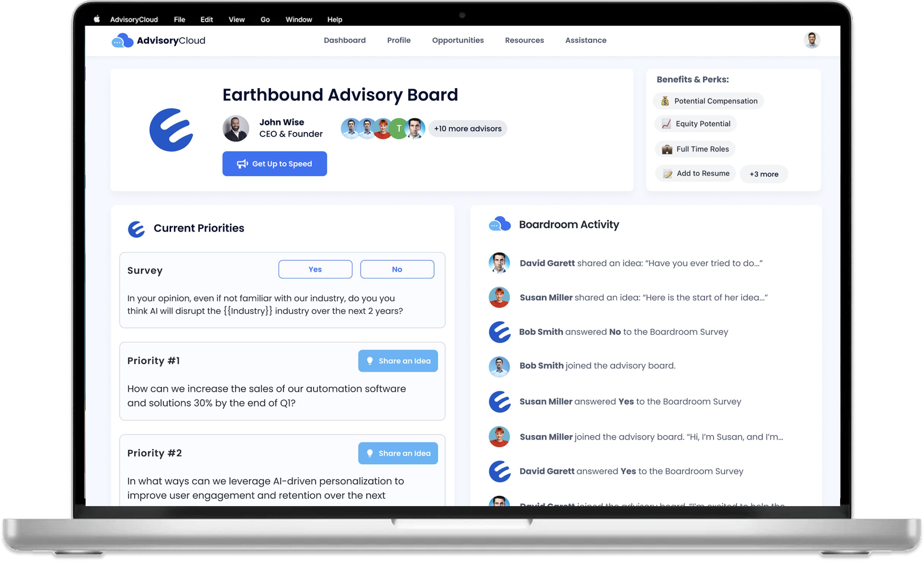Click the Susan Miller joined advisory board entry
The width and height of the screenshot is (924, 561).
(651, 437)
